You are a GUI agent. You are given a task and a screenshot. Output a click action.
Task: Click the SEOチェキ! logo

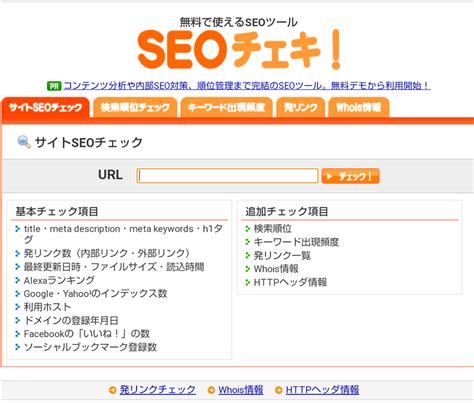pyautogui.click(x=239, y=49)
